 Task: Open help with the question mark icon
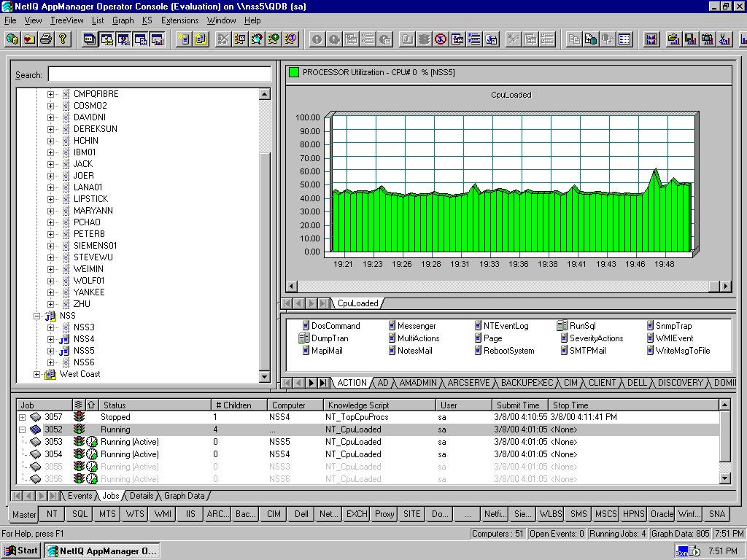tap(63, 39)
